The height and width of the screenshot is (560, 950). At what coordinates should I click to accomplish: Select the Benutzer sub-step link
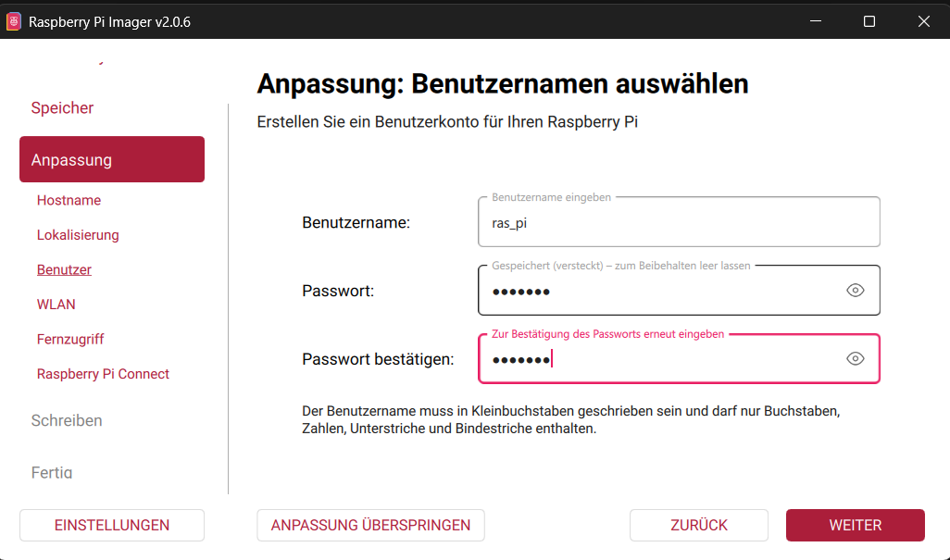64,270
